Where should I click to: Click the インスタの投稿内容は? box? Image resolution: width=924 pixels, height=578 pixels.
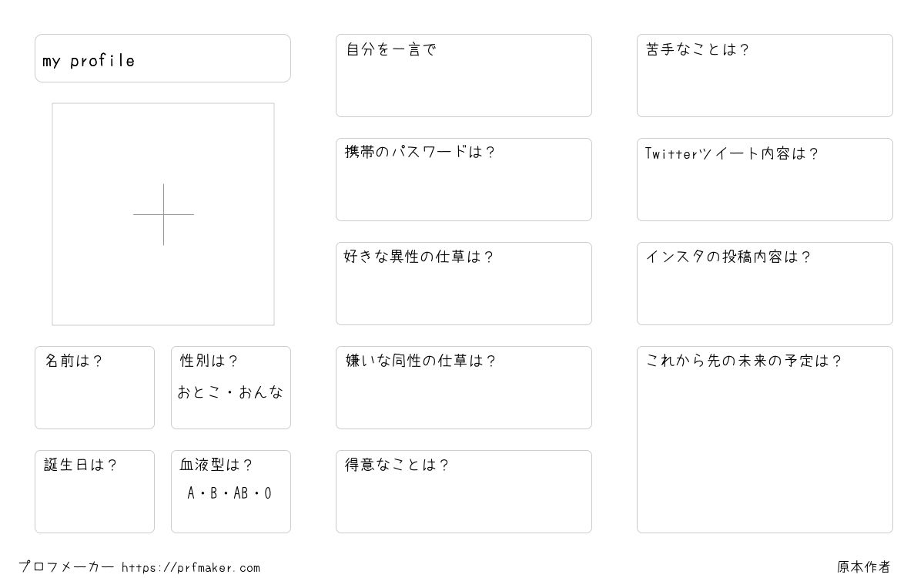tap(765, 284)
